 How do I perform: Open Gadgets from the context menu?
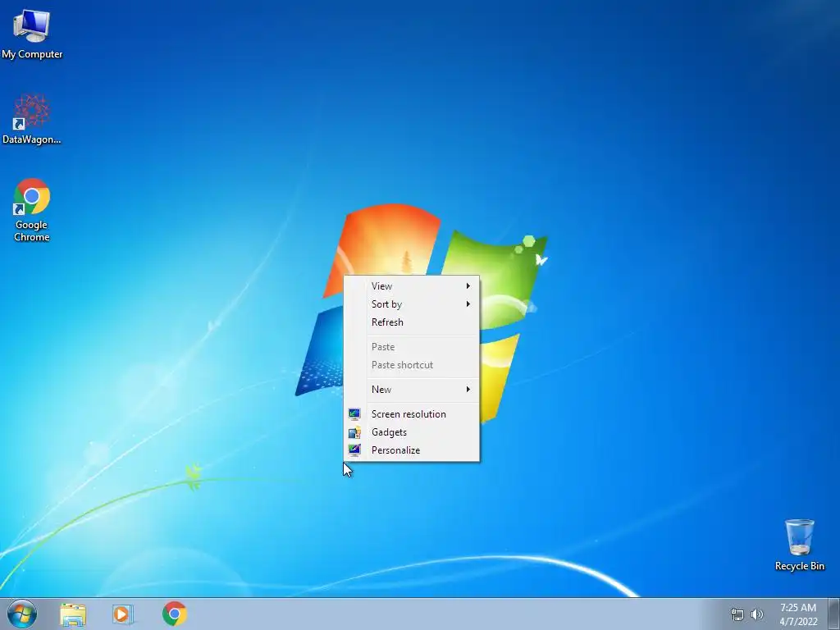pos(412,432)
